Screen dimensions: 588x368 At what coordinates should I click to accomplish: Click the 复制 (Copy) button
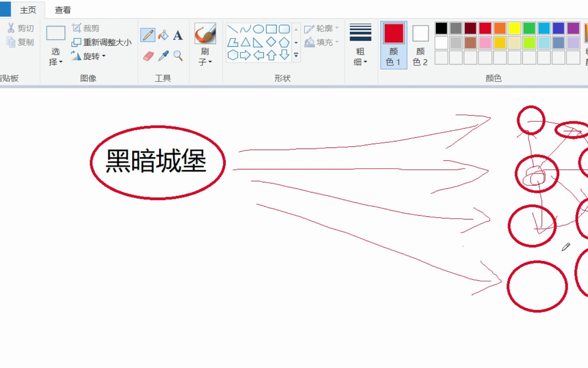pos(21,42)
